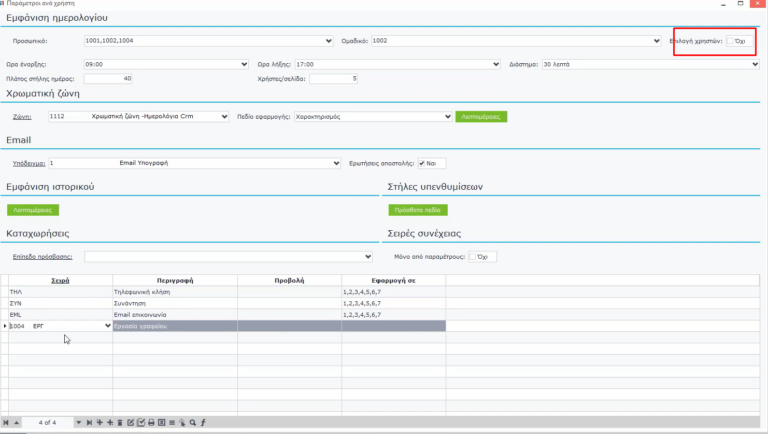Open Ζώνη color zone dropdown
This screenshot has width=768, height=434.
(224, 117)
